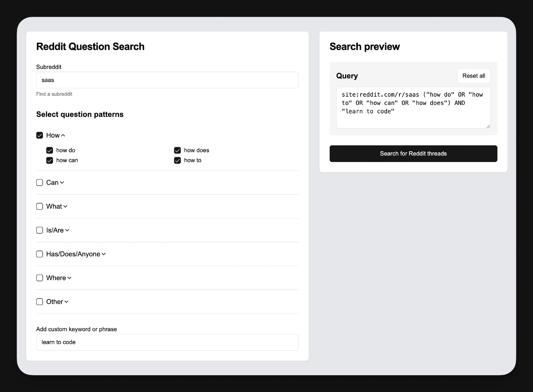
Task: Expand the Has/Does/Anyone chevron
Action: [x=104, y=254]
